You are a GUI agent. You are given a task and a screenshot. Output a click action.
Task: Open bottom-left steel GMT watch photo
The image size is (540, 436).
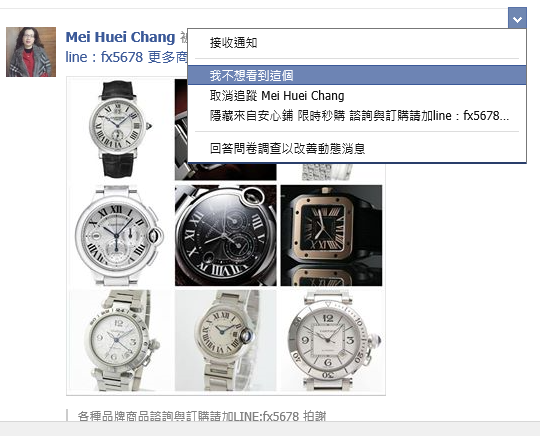coord(120,341)
